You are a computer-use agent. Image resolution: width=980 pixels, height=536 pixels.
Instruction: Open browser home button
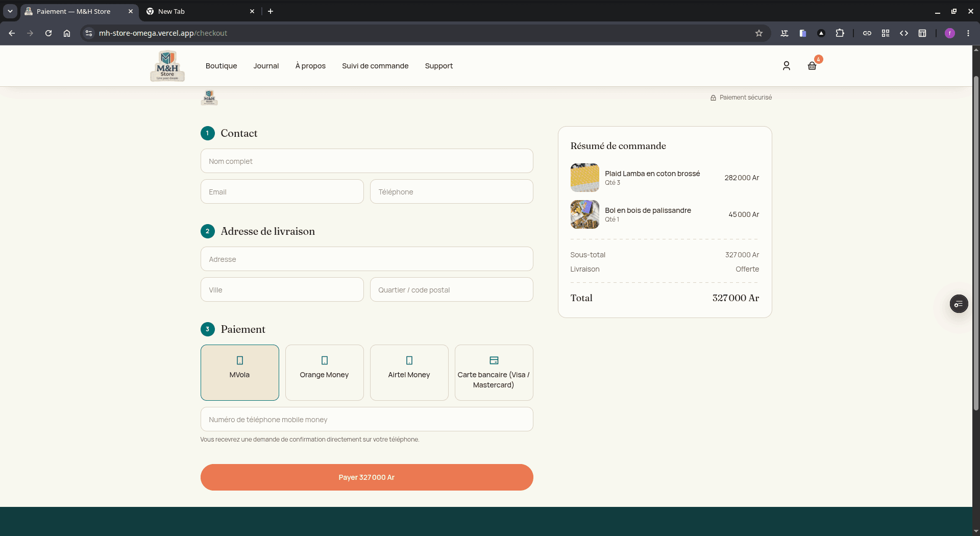pyautogui.click(x=67, y=33)
